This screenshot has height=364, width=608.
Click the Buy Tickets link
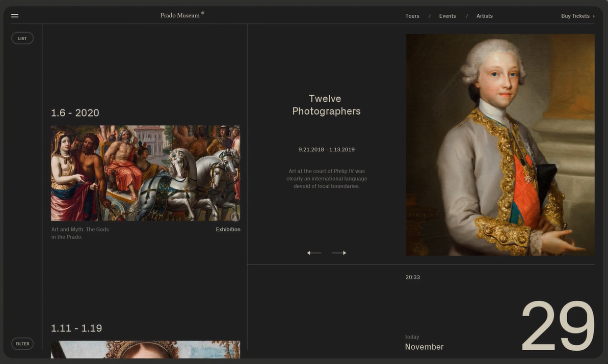pyautogui.click(x=575, y=16)
